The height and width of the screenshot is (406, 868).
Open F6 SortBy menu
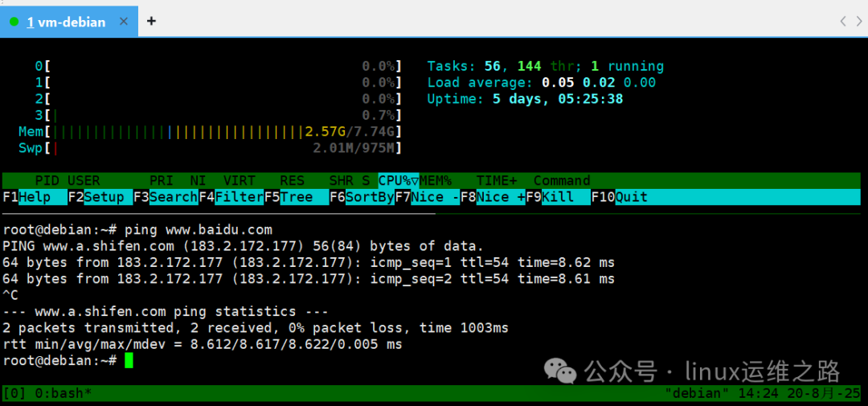362,197
